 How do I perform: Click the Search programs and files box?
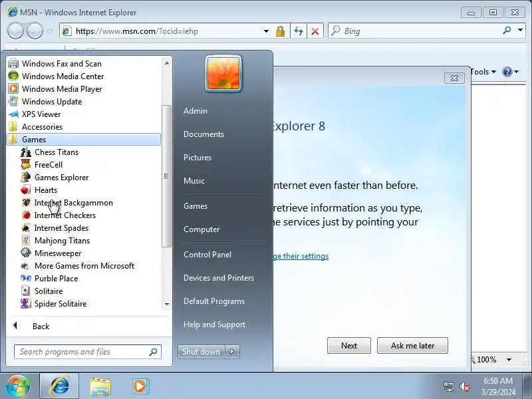pos(88,352)
